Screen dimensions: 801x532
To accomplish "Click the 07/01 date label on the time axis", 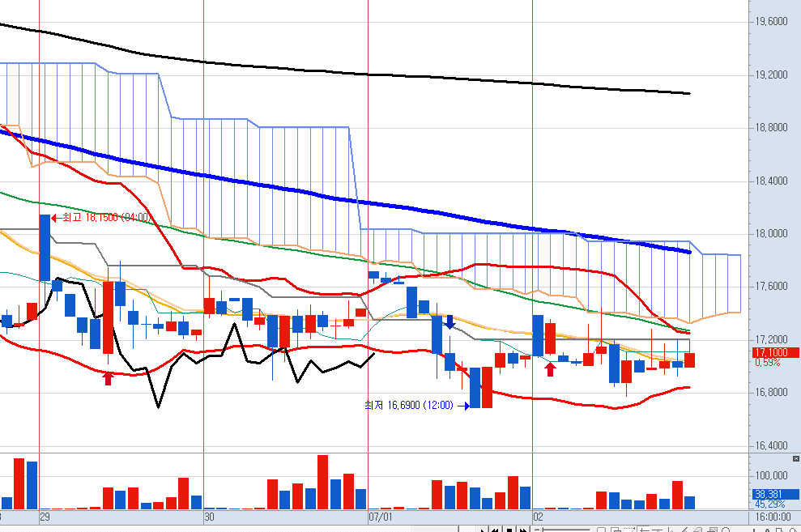I will point(380,517).
